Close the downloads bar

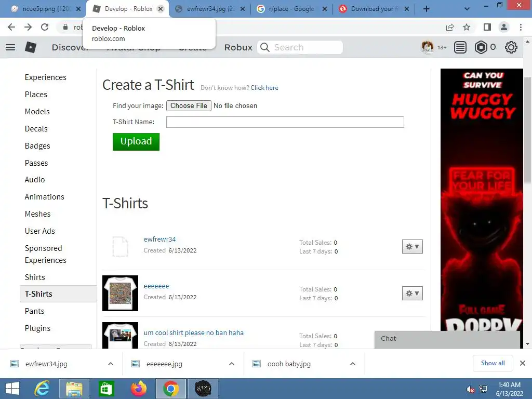pos(523,363)
